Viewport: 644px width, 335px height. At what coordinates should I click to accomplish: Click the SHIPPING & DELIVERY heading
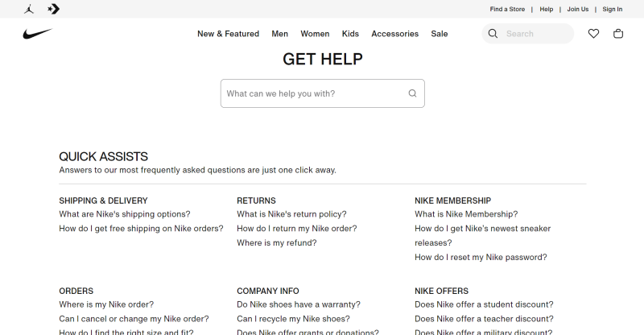click(x=103, y=201)
